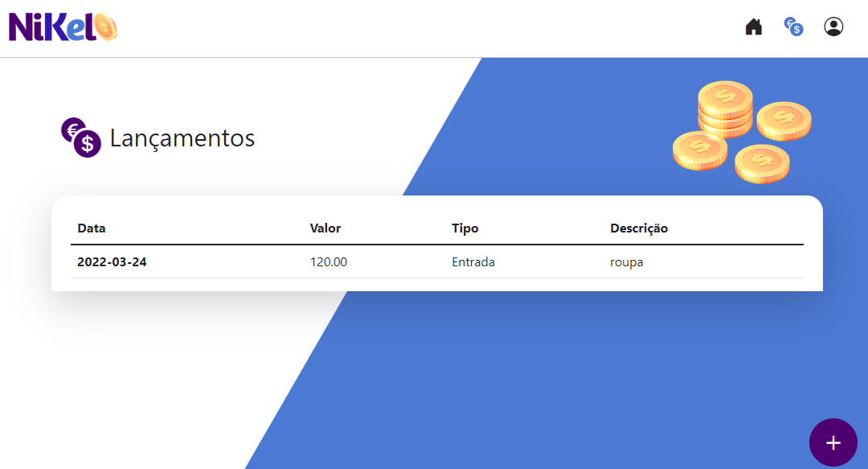
Task: Click the first table row
Action: pyautogui.click(x=434, y=261)
